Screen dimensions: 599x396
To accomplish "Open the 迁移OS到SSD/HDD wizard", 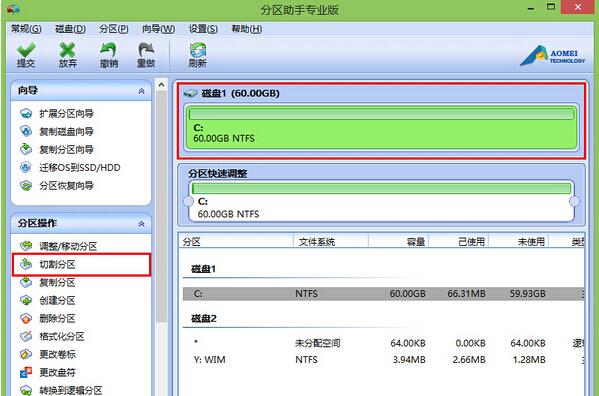I will click(70, 168).
